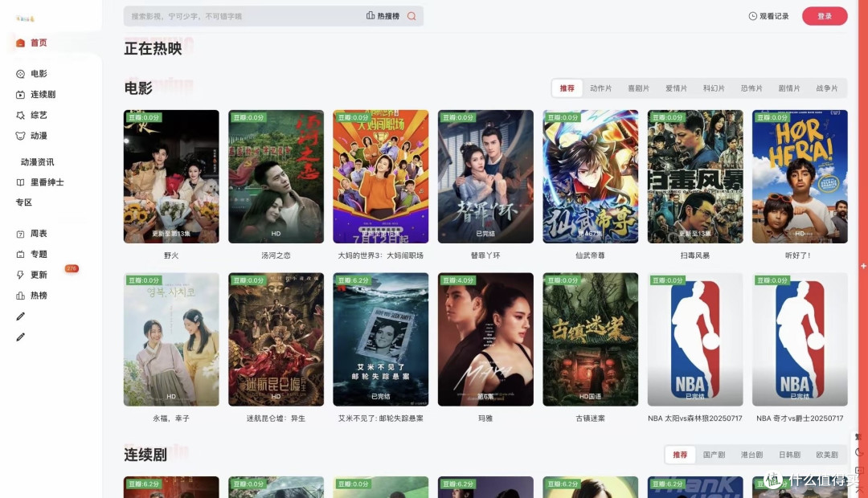Image resolution: width=868 pixels, height=498 pixels.
Task: Open NBA 奇才vs爵士 thumbnail
Action: click(x=800, y=339)
